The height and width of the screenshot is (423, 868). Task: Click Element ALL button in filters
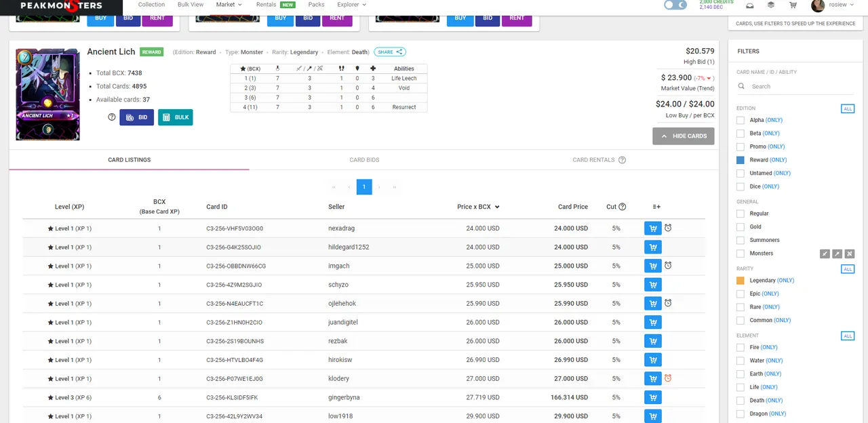click(x=847, y=336)
